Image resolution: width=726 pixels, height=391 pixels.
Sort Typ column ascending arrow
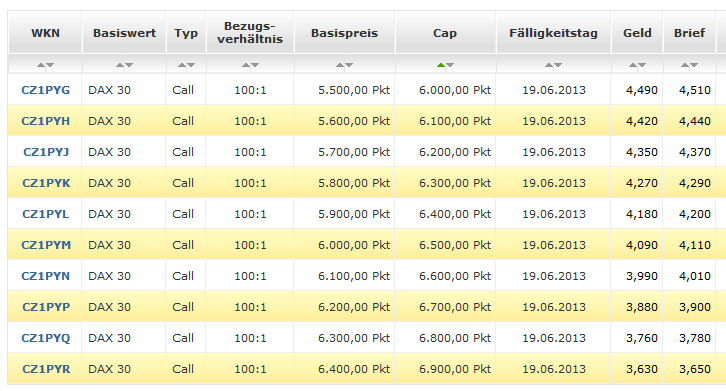(182, 65)
